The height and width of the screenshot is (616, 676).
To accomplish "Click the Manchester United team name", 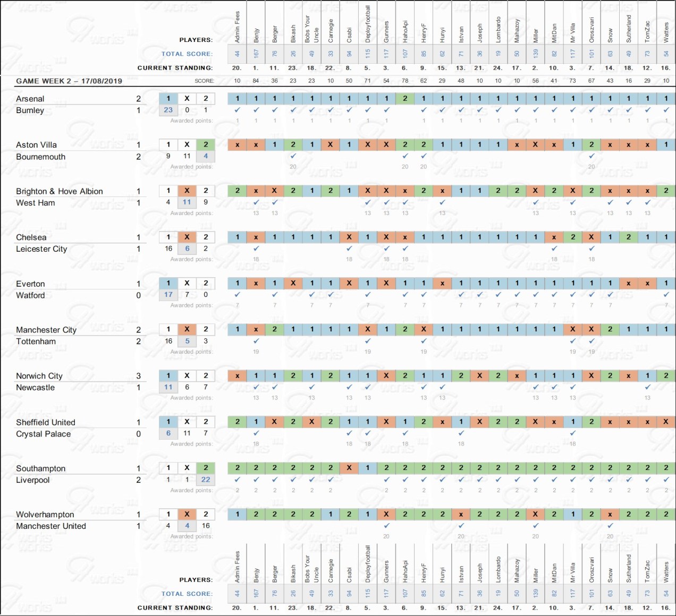I will (51, 526).
